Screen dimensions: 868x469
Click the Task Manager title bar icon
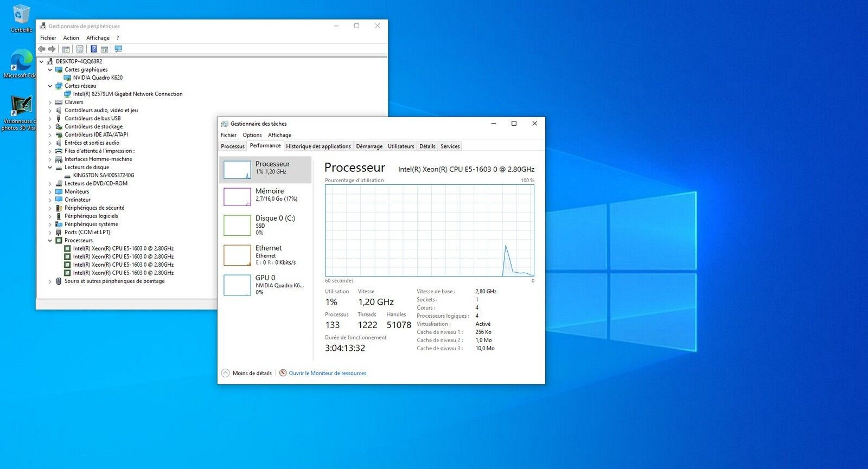pos(225,124)
